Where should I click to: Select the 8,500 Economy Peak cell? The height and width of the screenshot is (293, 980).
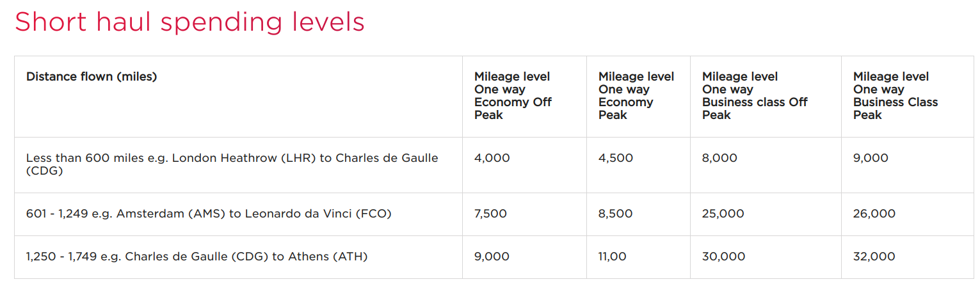(x=615, y=214)
